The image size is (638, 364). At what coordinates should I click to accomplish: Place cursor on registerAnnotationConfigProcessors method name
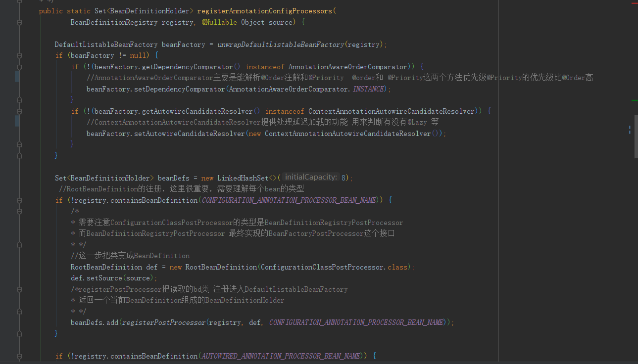(x=265, y=11)
